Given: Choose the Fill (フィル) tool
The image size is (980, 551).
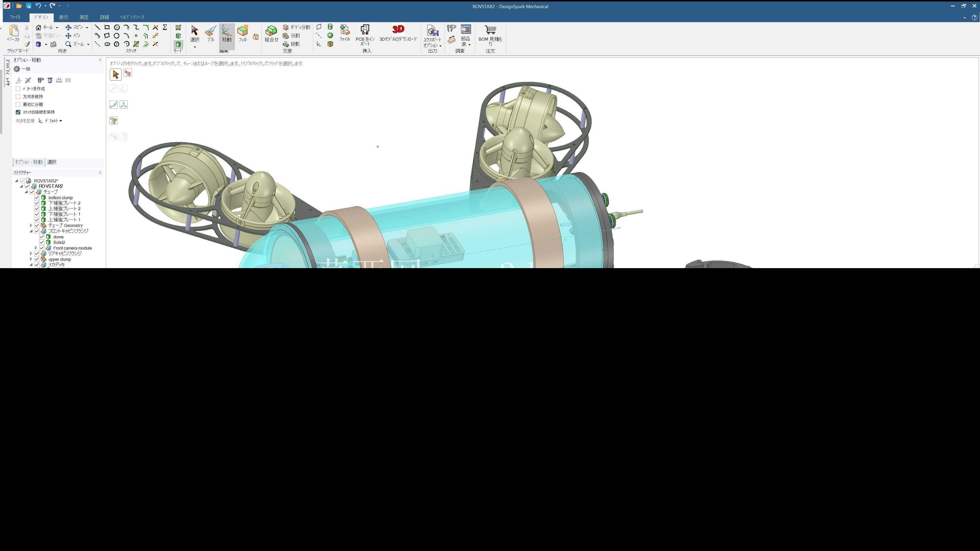Looking at the screenshot, I should [x=242, y=34].
